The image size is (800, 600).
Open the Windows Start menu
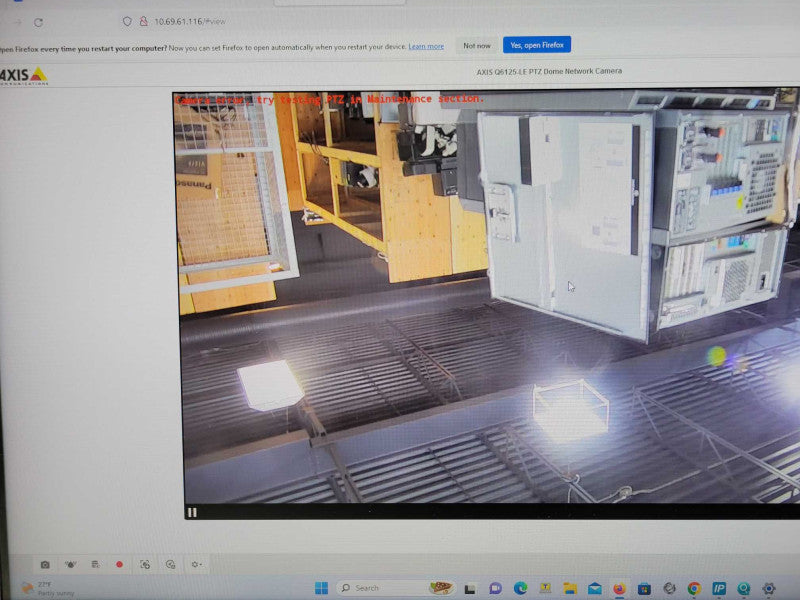pos(321,588)
